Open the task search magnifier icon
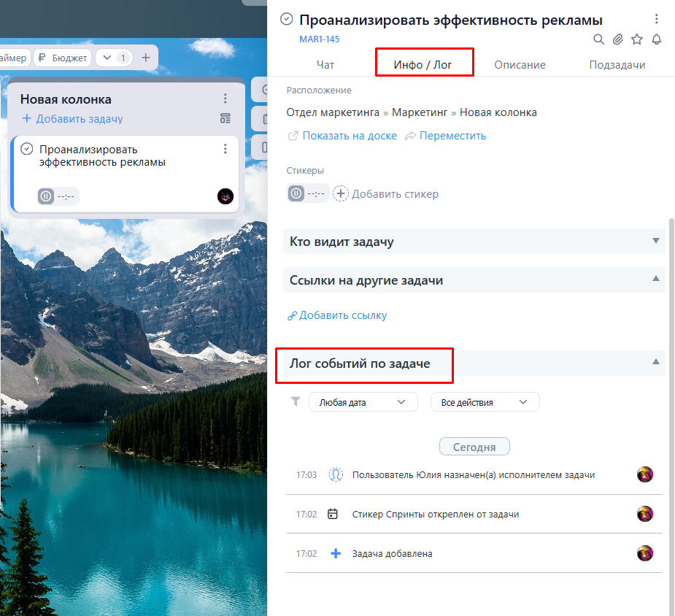675x616 pixels. coord(598,39)
